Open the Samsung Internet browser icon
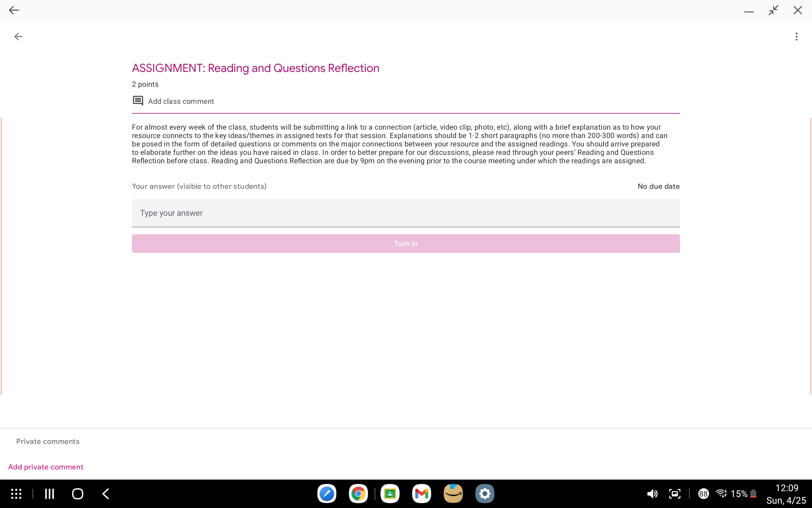 coord(327,494)
